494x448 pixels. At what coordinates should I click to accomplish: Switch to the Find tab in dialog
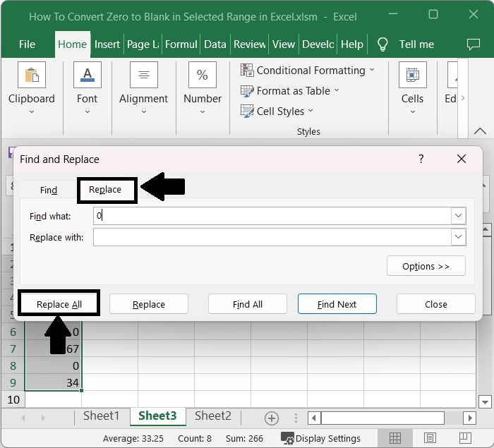click(49, 190)
